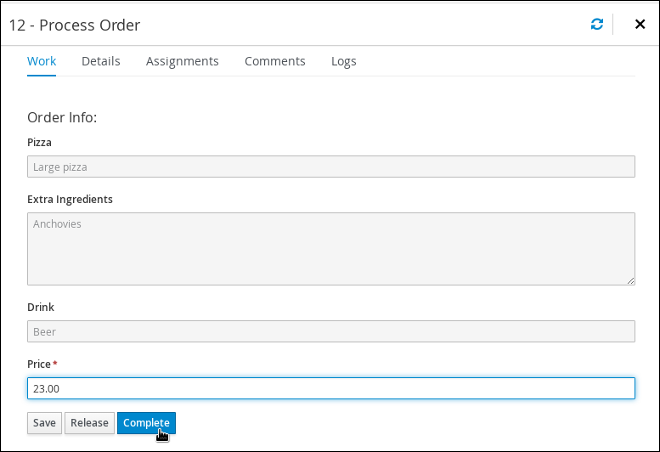
Task: Close the Process Order panel
Action: (x=640, y=24)
